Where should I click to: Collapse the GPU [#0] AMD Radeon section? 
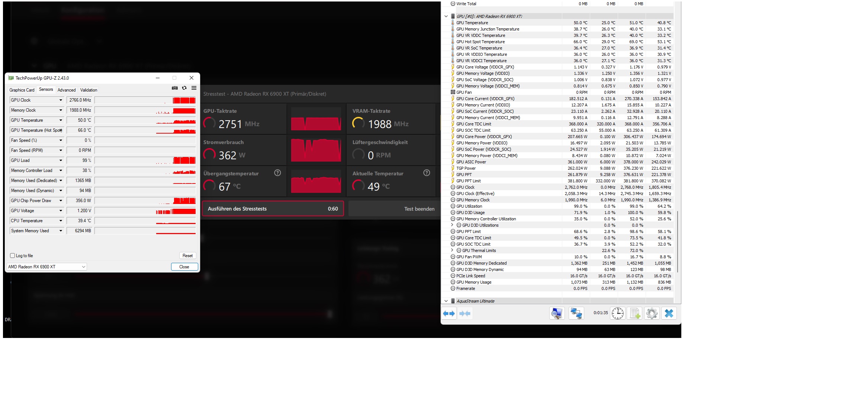[446, 16]
